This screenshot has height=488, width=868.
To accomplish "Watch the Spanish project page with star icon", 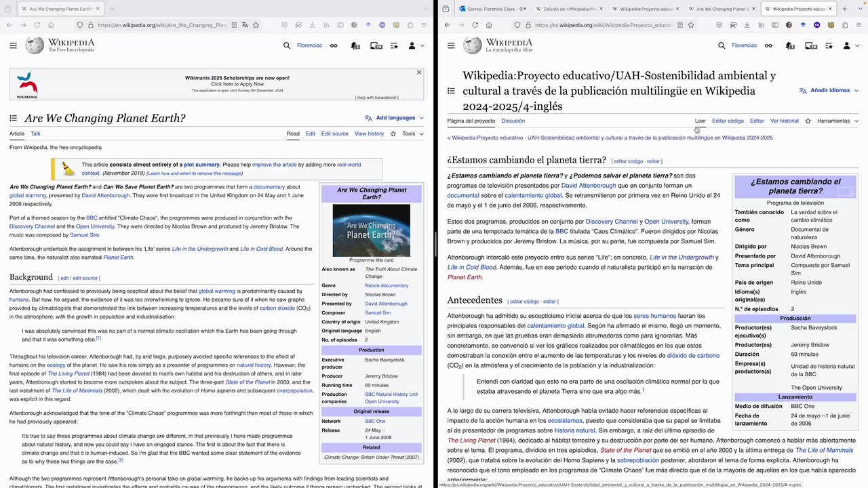I will (x=808, y=121).
